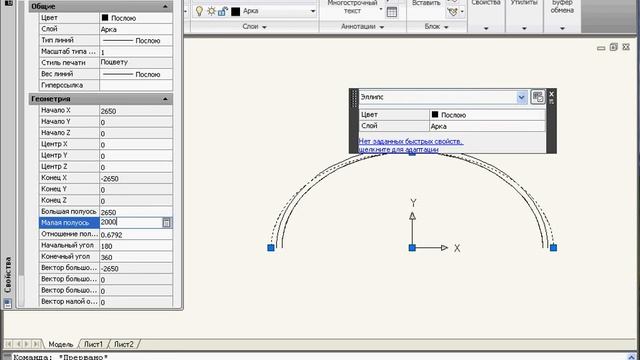Click the black layer color swatch in ribbon
The width and height of the screenshot is (640, 360).
[x=236, y=11]
